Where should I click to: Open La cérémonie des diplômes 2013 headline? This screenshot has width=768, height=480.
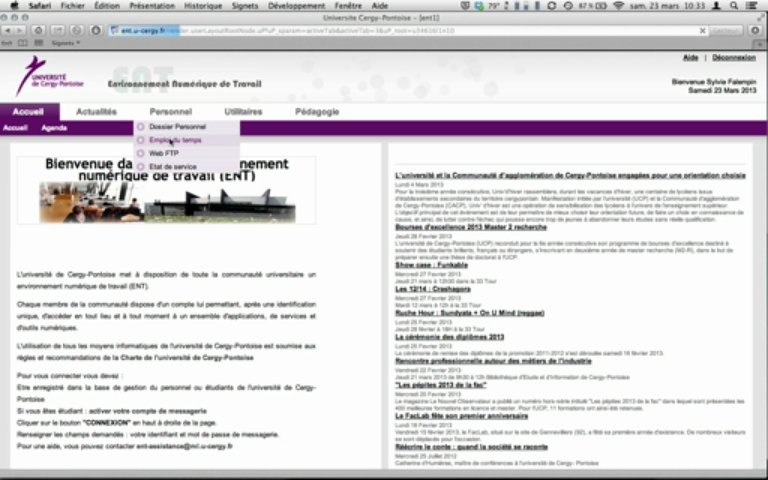click(450, 337)
